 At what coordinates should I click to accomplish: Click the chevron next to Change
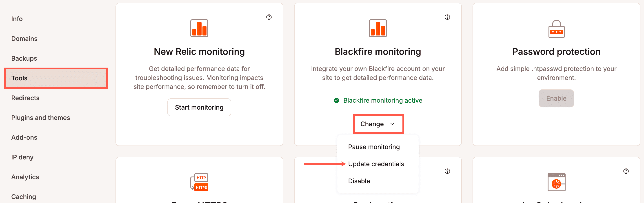point(393,124)
